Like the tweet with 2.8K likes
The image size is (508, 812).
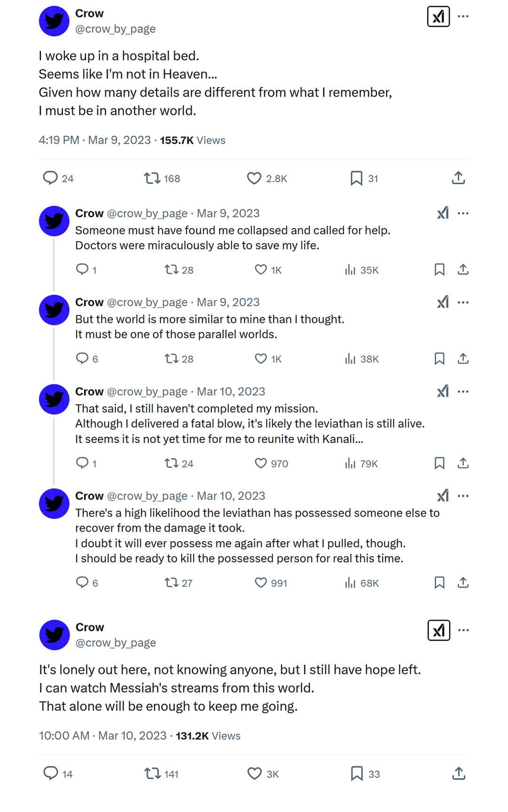point(254,178)
